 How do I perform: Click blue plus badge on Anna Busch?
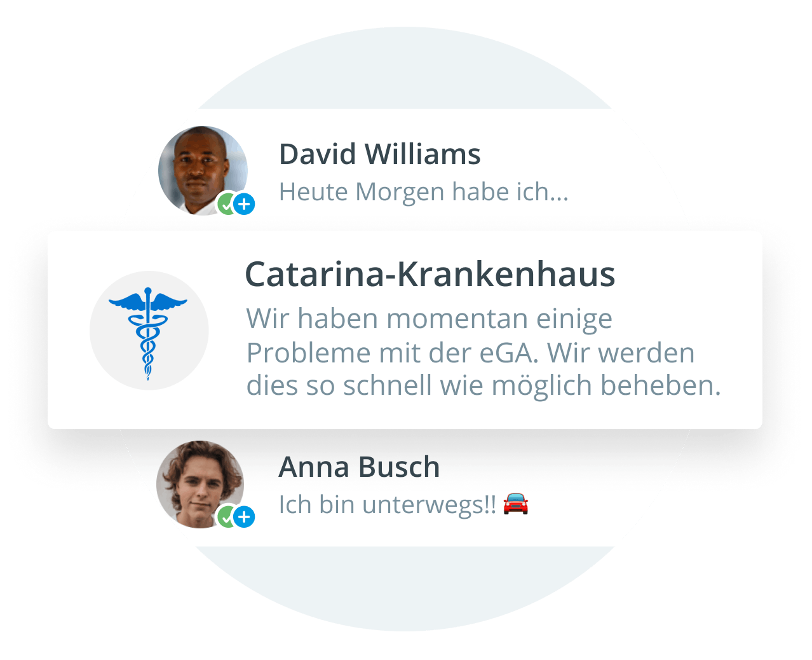point(244,517)
